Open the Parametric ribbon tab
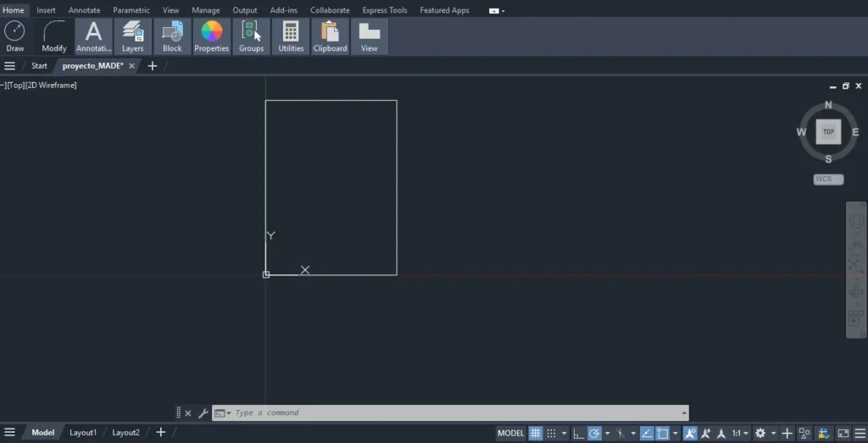This screenshot has width=868, height=443. [x=131, y=10]
